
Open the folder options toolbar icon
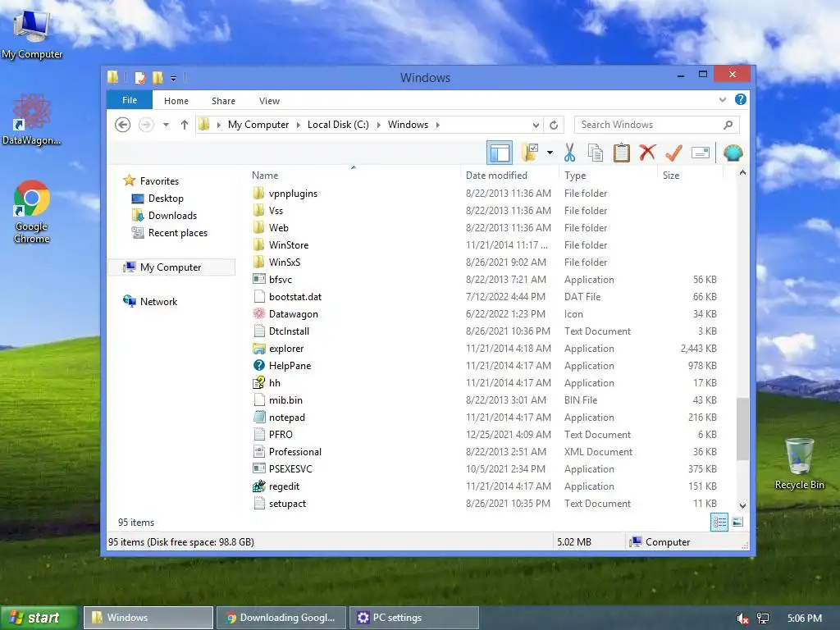coord(530,153)
